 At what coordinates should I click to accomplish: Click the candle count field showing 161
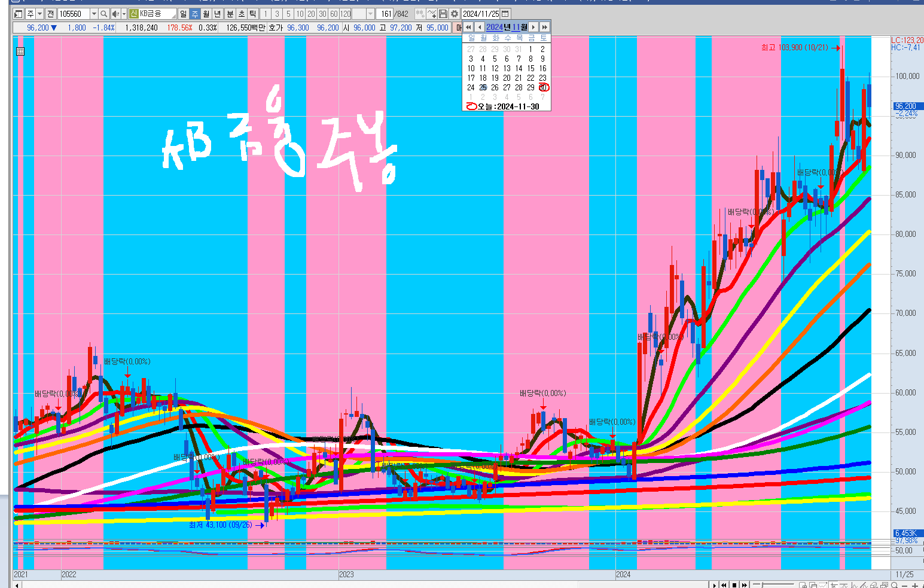(x=386, y=14)
